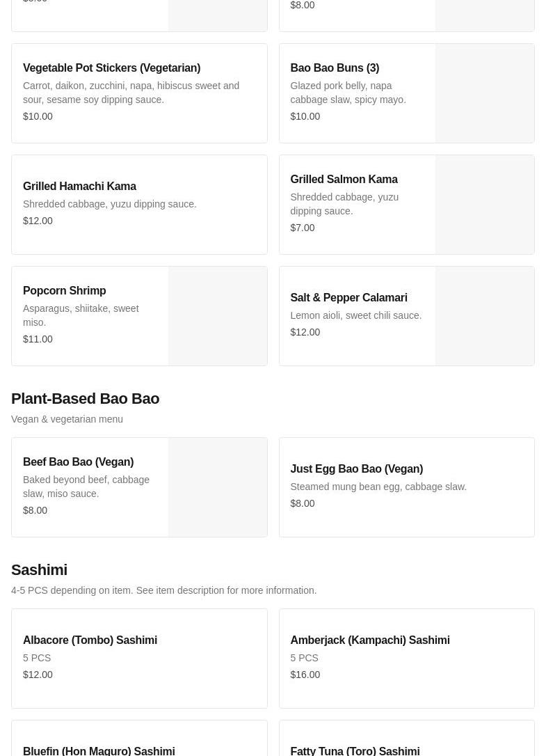Click the Sashimi section heading
The height and width of the screenshot is (756, 546).
coord(39,570)
